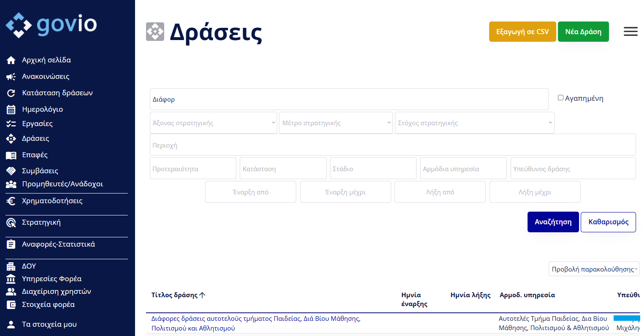Click the home icon beside Αρχική σελίδα
Viewport: 644px width, 336px height.
[x=11, y=60]
